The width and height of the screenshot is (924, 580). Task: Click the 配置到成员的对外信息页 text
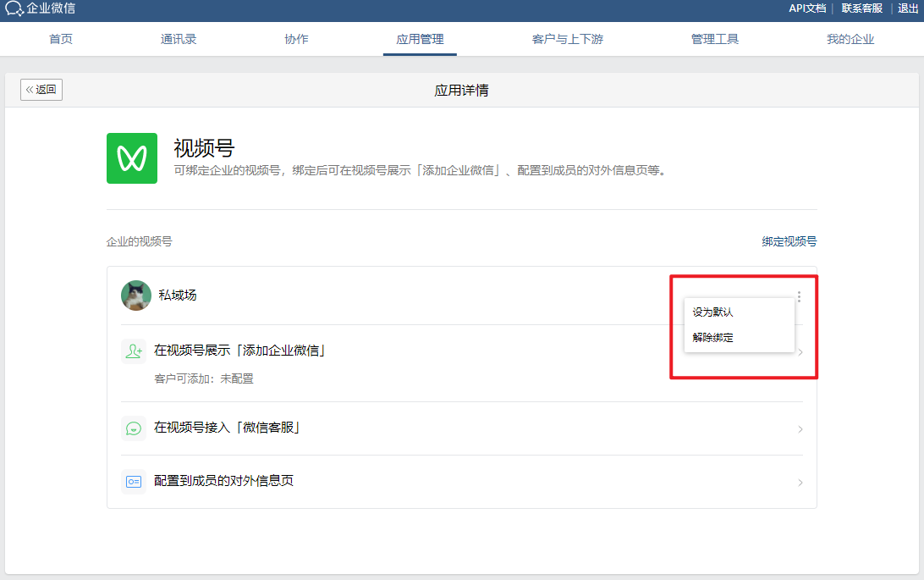click(224, 480)
